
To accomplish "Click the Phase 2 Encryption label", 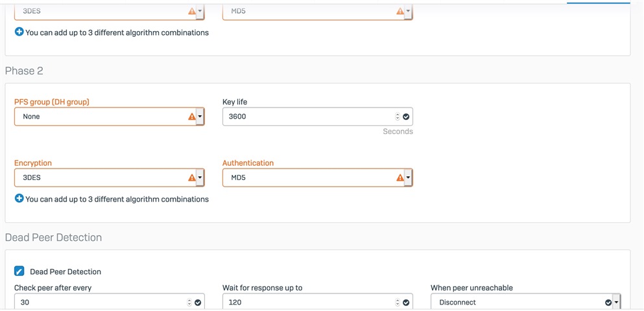I will tap(33, 163).
